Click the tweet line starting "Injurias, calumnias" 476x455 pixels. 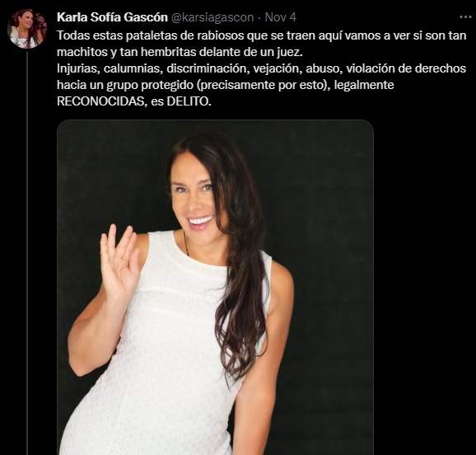[261, 68]
